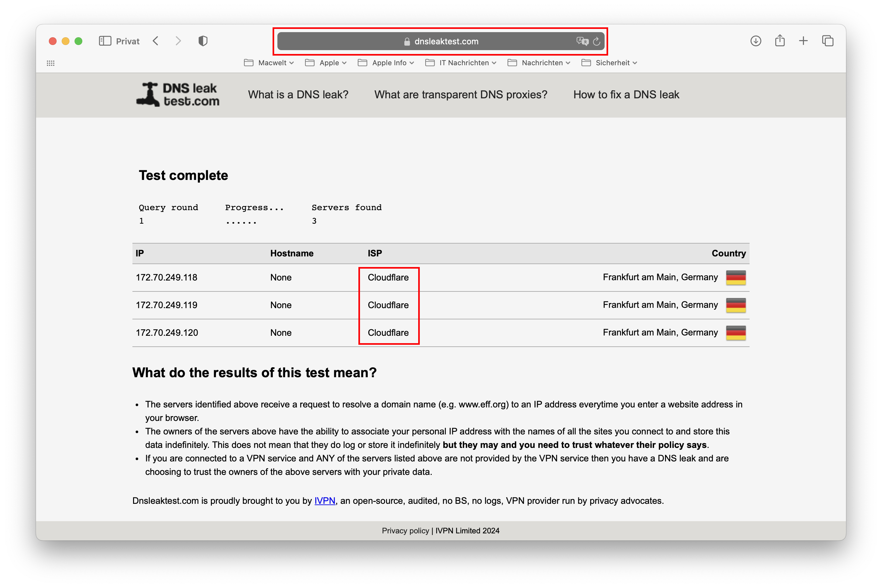Show the tab overview
This screenshot has height=588, width=882.
coord(827,41)
